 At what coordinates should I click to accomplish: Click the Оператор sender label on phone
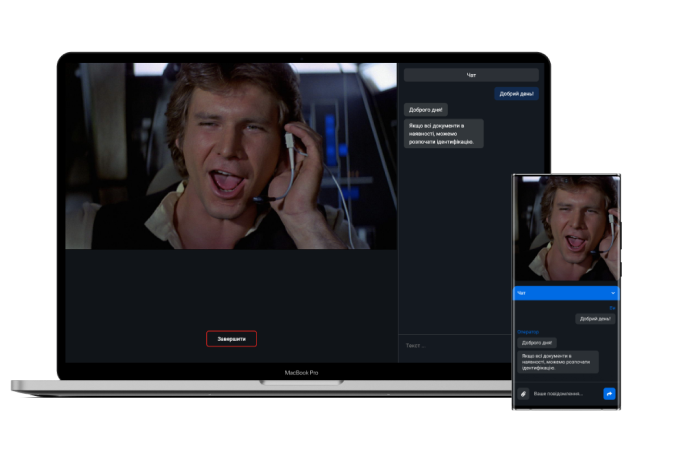pos(528,331)
